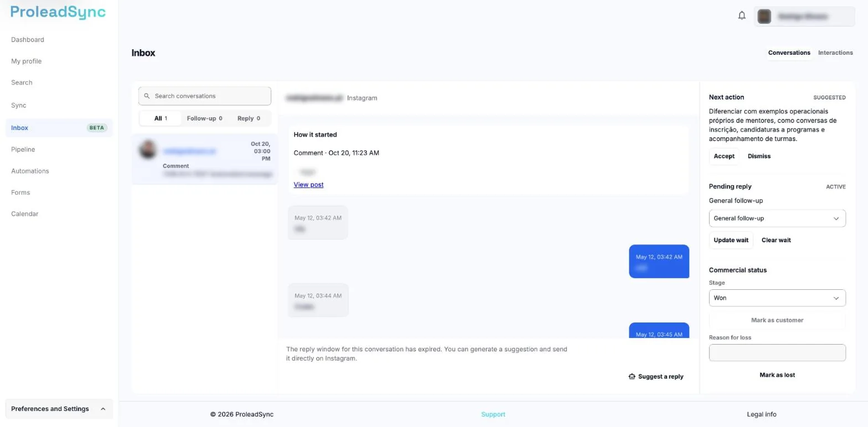Filter conversations by Follow-up
The image size is (868, 427).
(204, 118)
